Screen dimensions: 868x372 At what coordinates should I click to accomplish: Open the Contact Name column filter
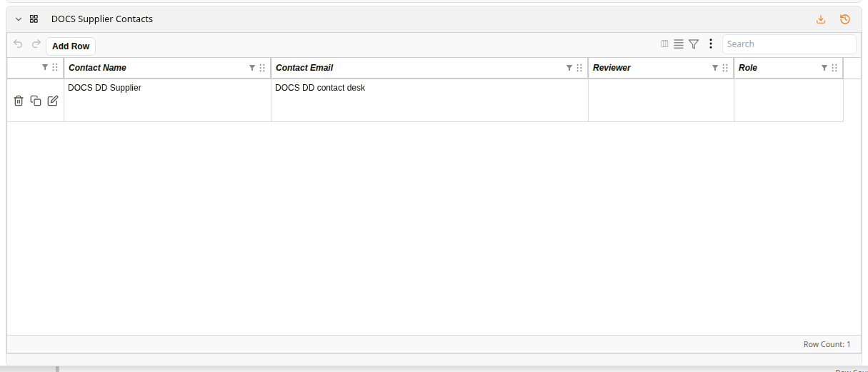coord(251,68)
